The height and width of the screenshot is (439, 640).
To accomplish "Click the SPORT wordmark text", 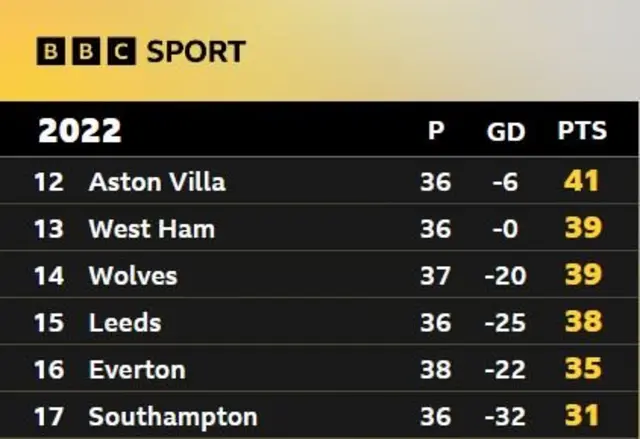I will [196, 52].
